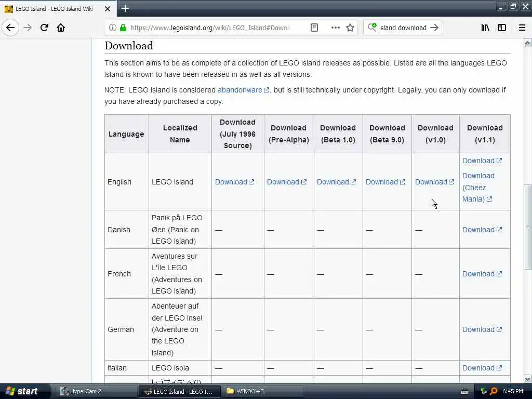Image resolution: width=532 pixels, height=399 pixels.
Task: Click the Language column header
Action: (x=127, y=134)
